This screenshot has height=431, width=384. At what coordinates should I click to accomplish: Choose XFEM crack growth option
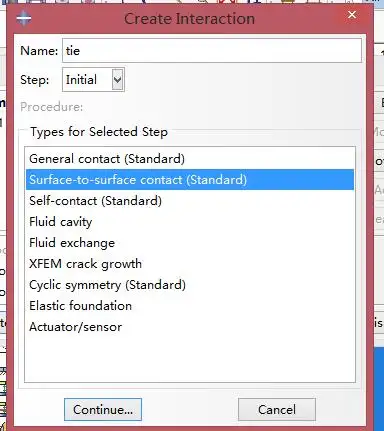85,264
